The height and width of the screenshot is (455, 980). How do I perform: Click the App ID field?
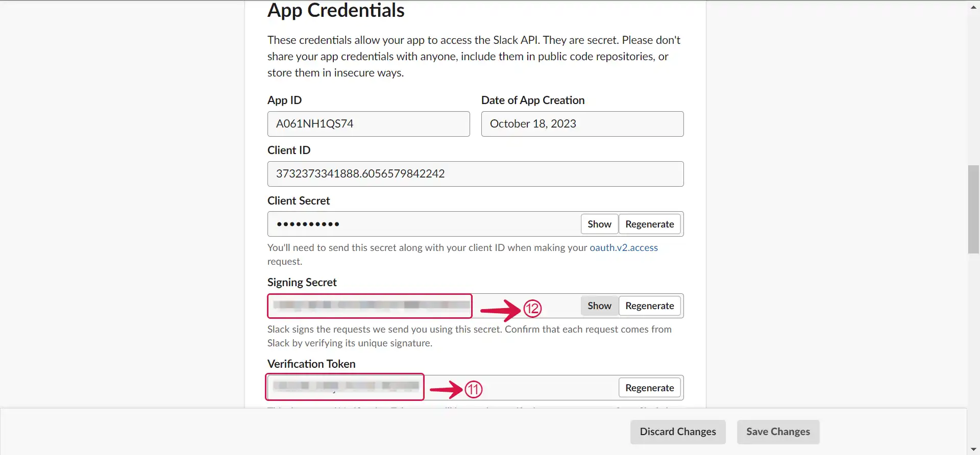tap(369, 124)
